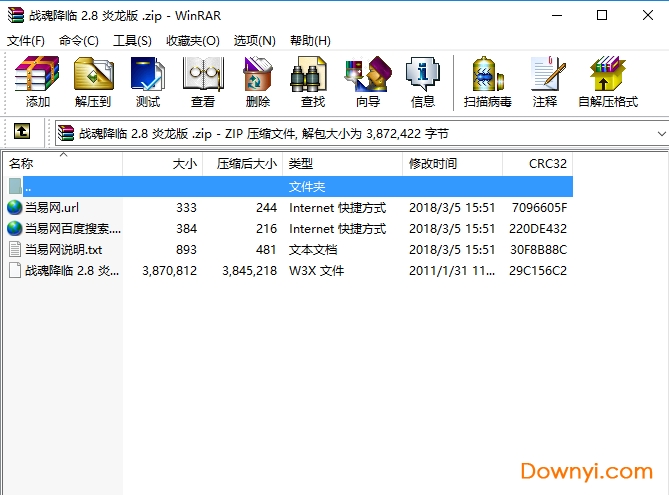
Task: Open the 注释 (Comment) tool
Action: click(x=545, y=82)
